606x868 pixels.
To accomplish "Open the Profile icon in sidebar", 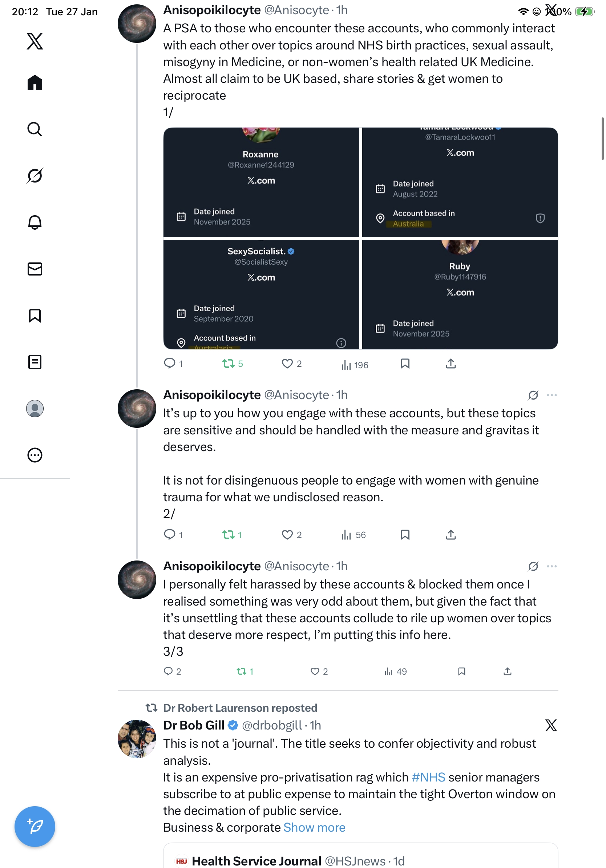I will (x=35, y=409).
